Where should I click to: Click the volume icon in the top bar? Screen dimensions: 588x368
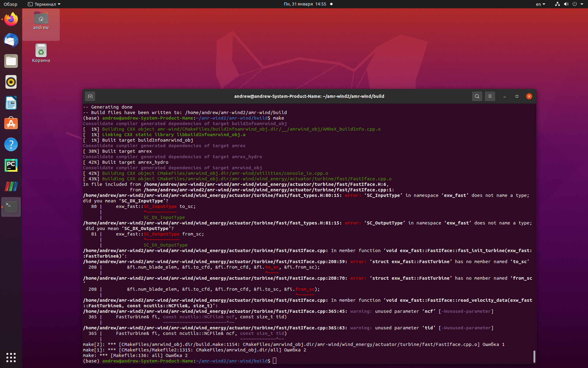pyautogui.click(x=566, y=4)
